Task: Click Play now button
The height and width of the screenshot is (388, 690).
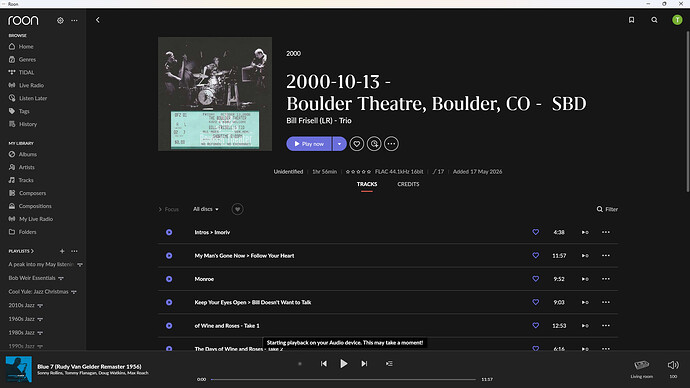Action: tap(308, 144)
